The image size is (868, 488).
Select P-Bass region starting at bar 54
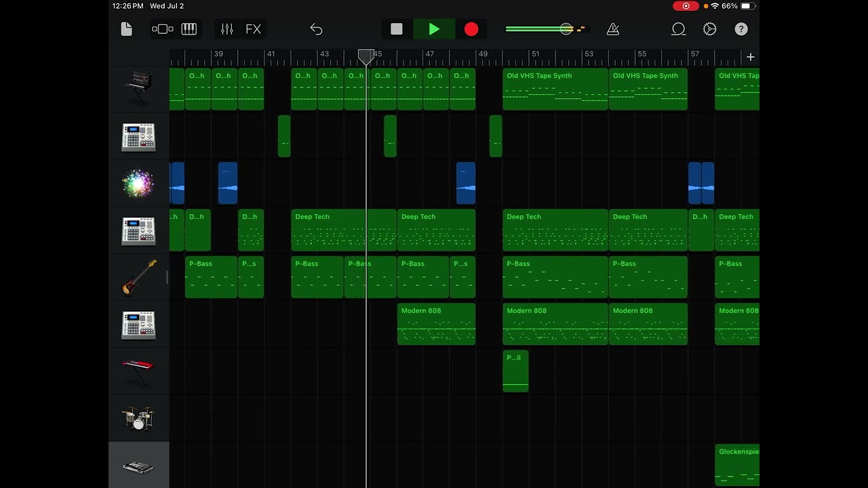648,277
